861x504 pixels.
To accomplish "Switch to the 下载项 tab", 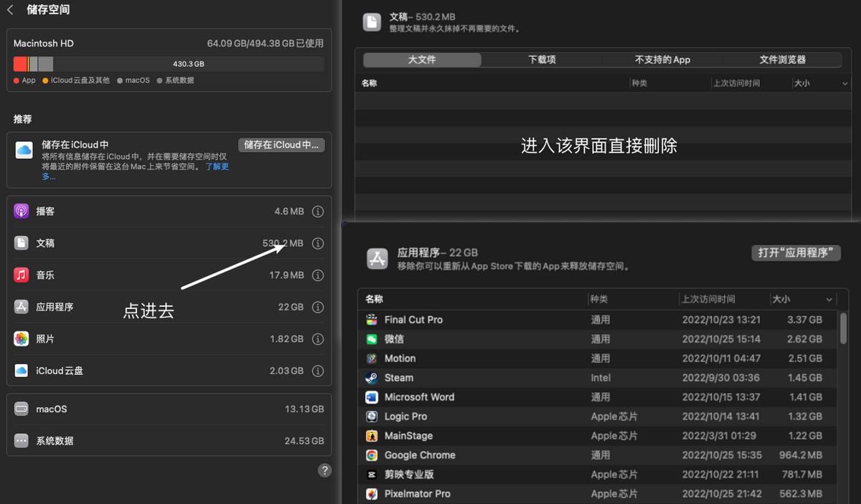I will pyautogui.click(x=540, y=60).
